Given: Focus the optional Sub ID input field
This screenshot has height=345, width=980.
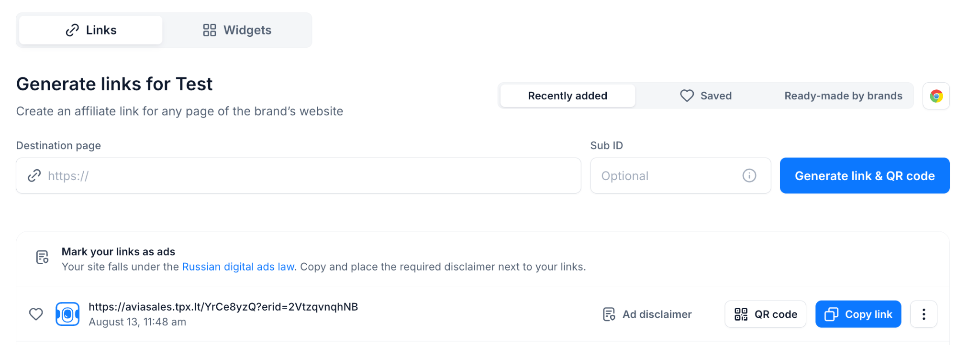Looking at the screenshot, I should click(x=680, y=176).
